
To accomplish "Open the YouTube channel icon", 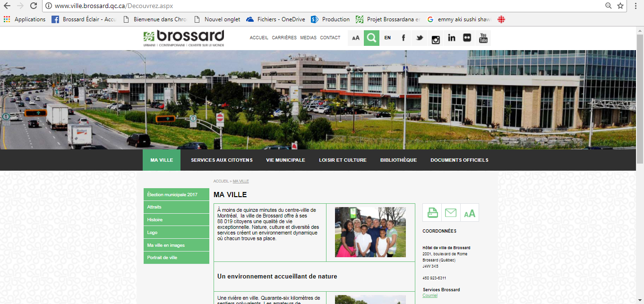I will pos(483,38).
